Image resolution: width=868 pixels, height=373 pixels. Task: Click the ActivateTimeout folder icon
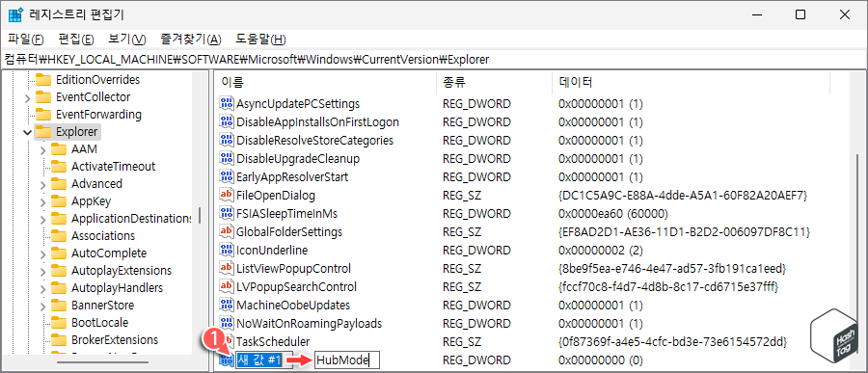click(59, 167)
